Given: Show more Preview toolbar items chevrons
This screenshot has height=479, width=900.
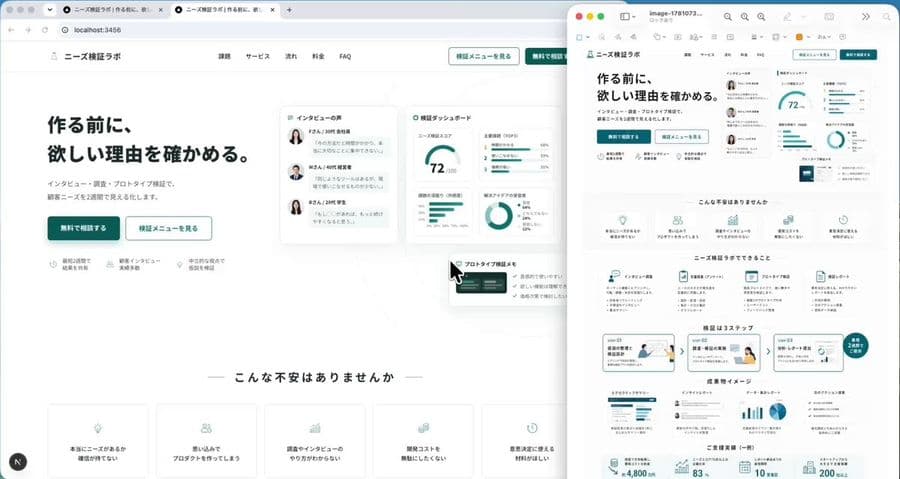Looking at the screenshot, I should tap(866, 17).
